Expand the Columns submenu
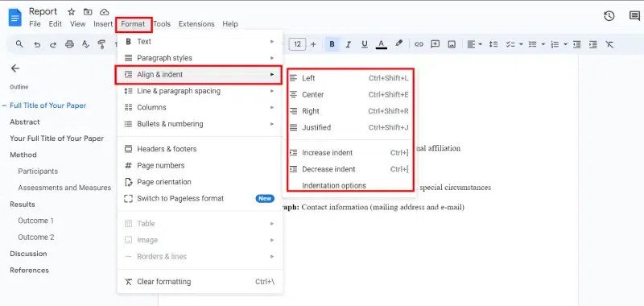This screenshot has width=644, height=306. pyautogui.click(x=200, y=107)
